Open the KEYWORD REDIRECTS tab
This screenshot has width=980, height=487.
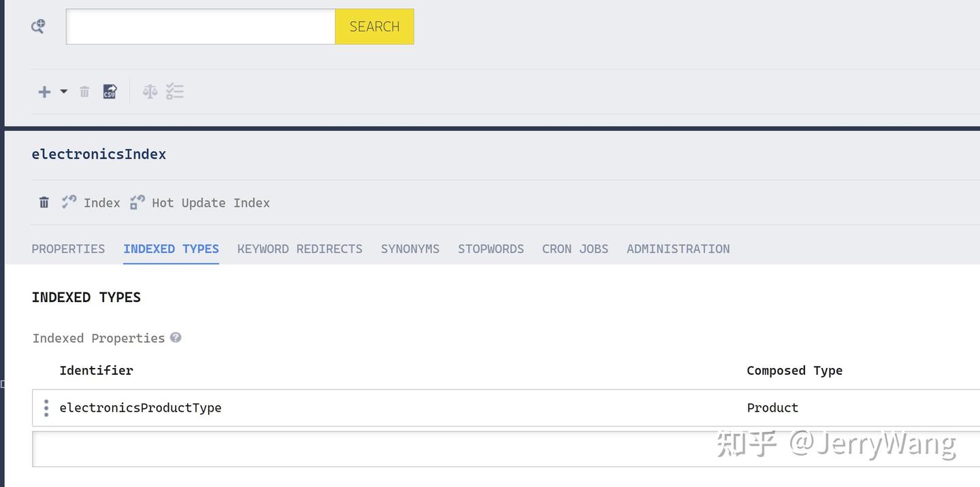[x=300, y=249]
